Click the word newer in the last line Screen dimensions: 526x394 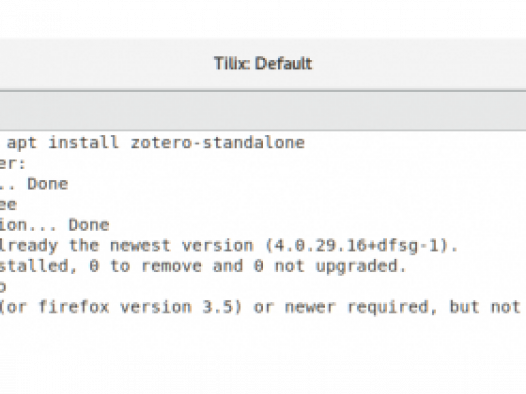(x=310, y=307)
